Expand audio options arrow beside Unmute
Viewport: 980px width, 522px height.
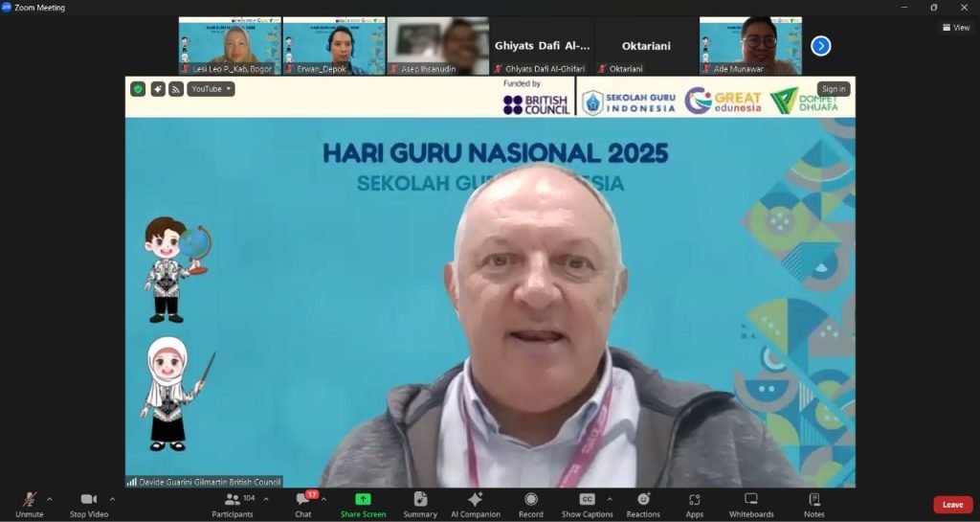point(50,499)
